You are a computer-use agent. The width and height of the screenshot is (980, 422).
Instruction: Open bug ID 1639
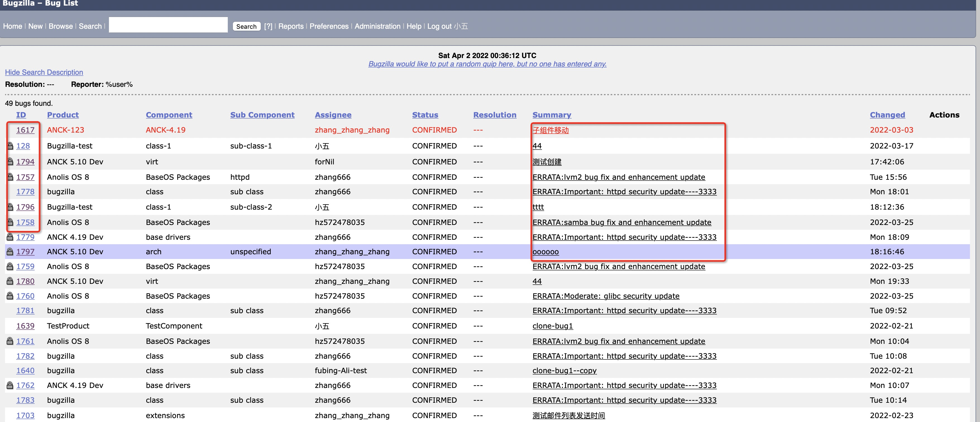(x=25, y=326)
